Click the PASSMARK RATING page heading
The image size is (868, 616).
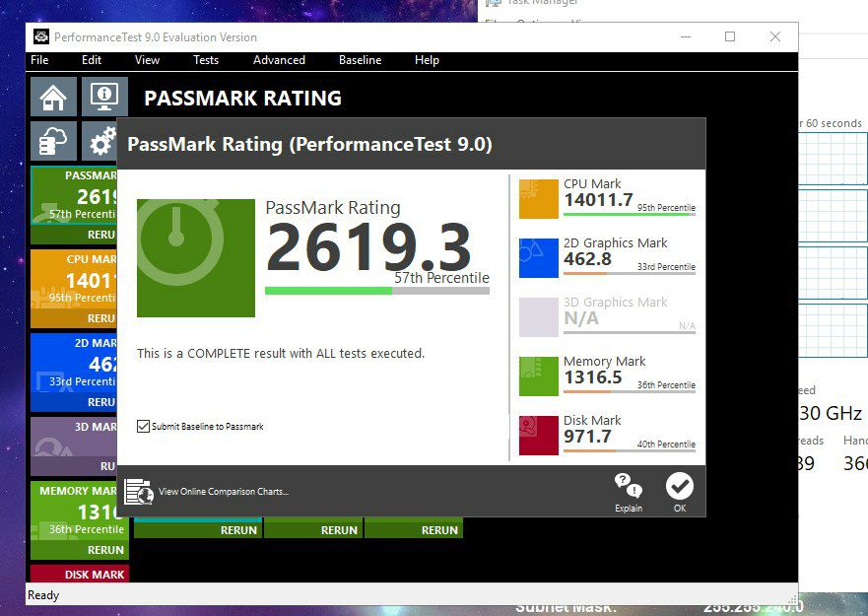243,98
